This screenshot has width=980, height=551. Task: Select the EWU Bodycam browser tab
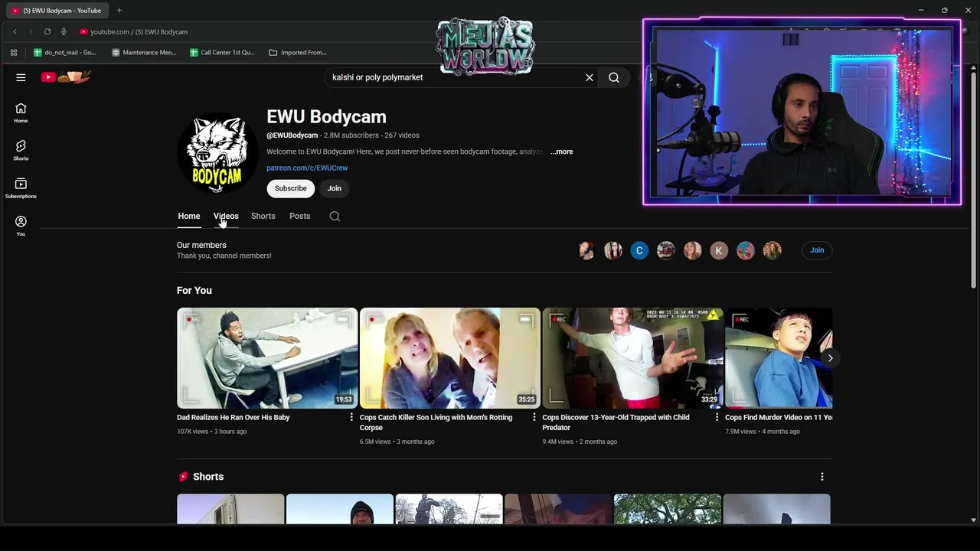pos(57,11)
